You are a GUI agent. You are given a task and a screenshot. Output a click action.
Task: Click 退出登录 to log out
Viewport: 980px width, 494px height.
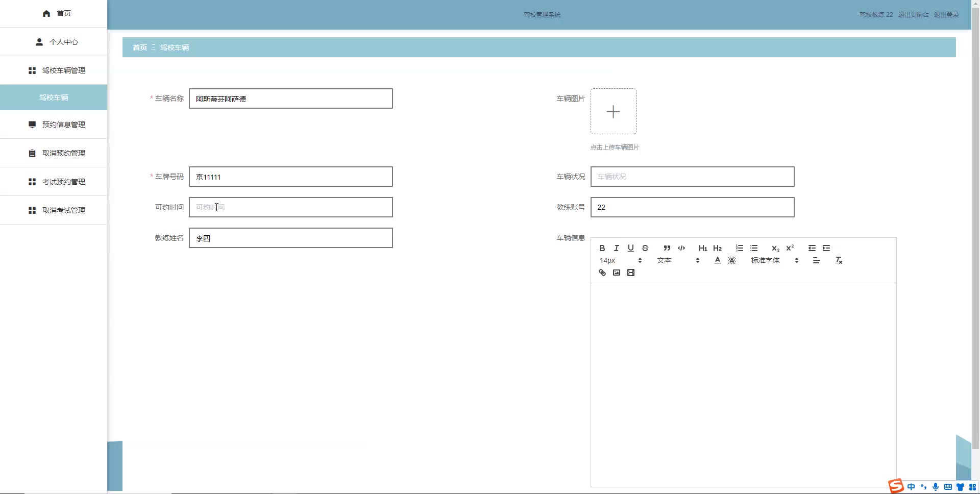click(946, 15)
